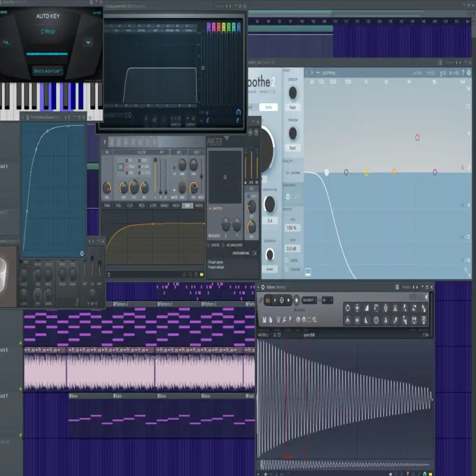Screen dimensions: 476x476
Task: Click the Edison transport snap crosshair icon
Action: tap(282, 301)
